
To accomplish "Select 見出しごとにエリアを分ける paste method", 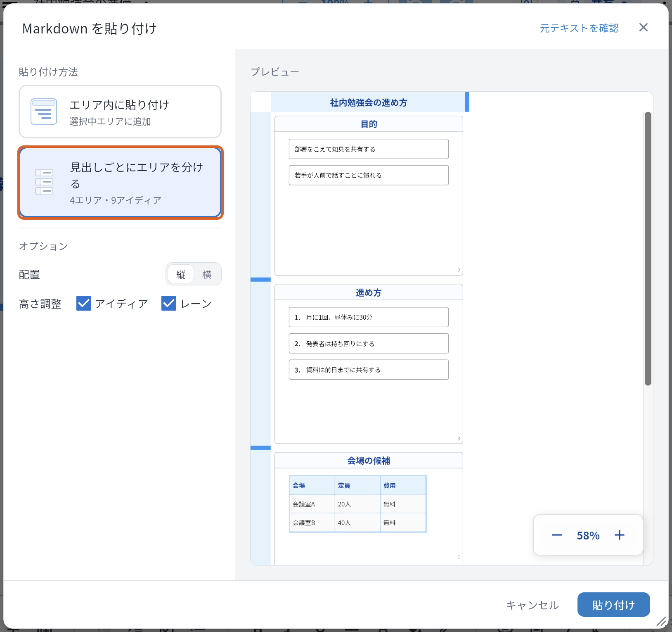I will (120, 182).
